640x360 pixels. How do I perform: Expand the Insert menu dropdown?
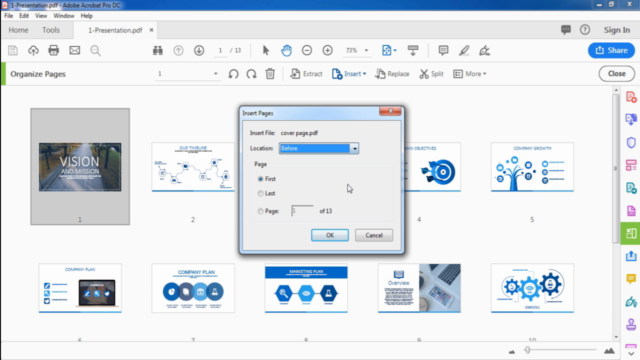[x=364, y=74]
